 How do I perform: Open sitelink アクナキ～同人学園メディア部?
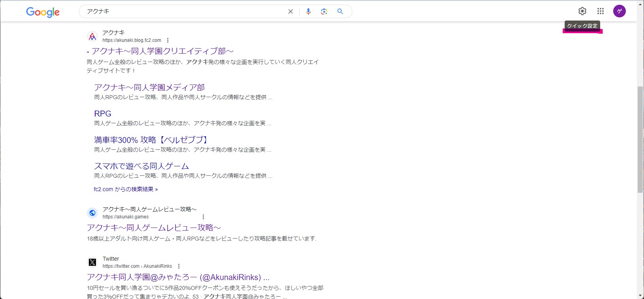149,87
